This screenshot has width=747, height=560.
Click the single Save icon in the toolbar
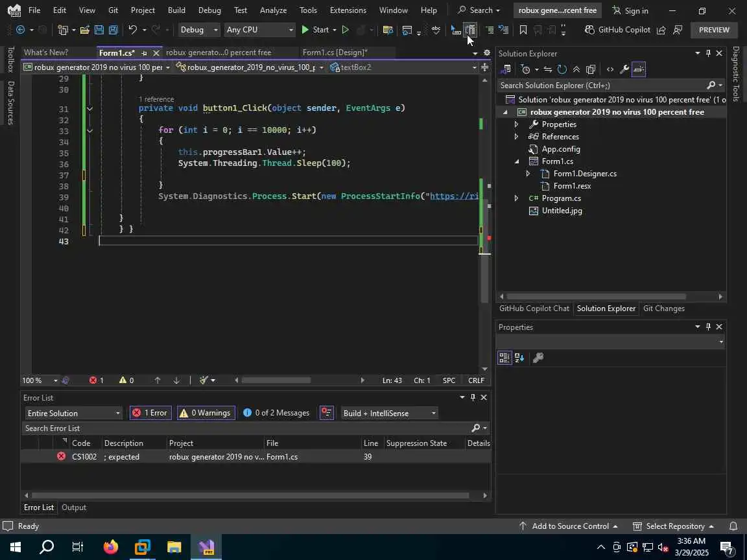pyautogui.click(x=99, y=30)
